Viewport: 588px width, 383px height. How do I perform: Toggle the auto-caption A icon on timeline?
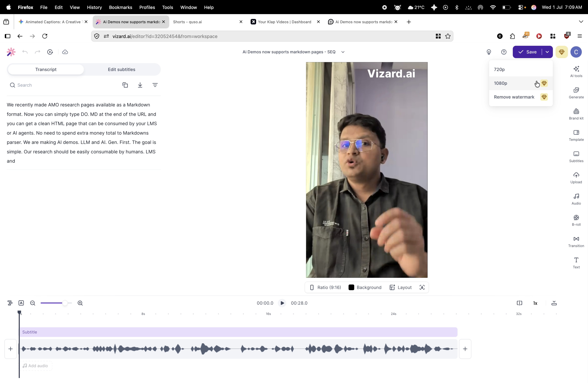[x=21, y=303]
